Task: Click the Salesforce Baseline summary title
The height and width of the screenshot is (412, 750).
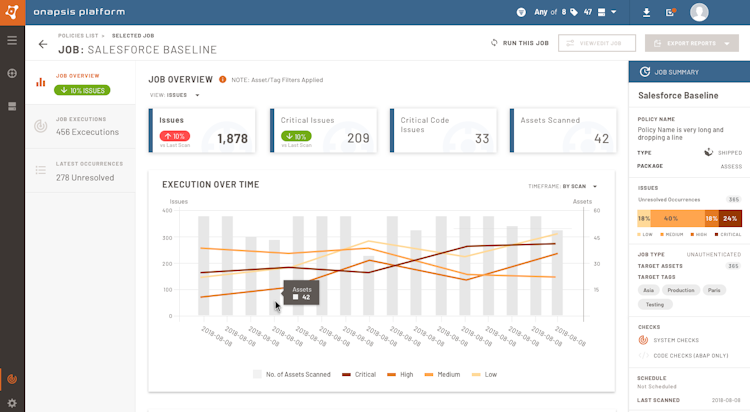Action: pyautogui.click(x=678, y=95)
